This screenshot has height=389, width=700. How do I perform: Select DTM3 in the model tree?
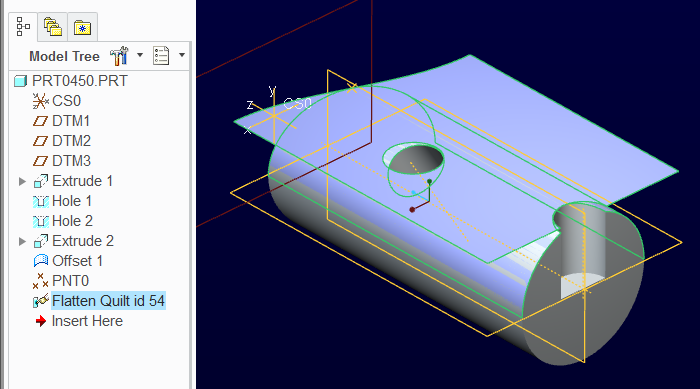point(71,161)
